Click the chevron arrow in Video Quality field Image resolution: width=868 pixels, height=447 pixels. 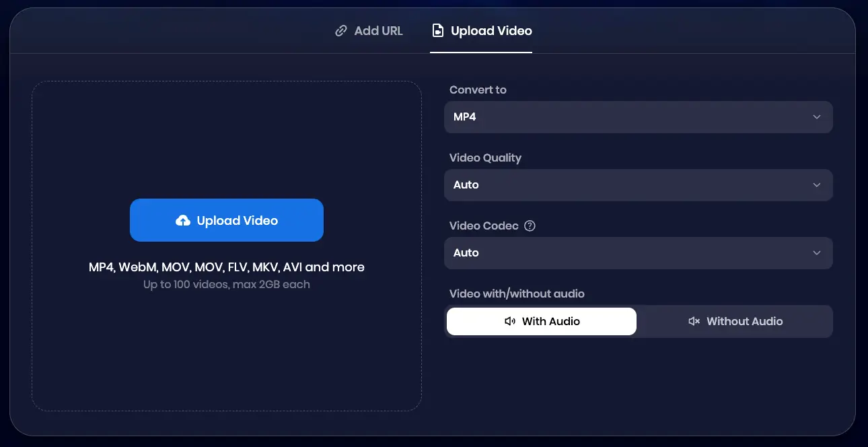coord(816,185)
